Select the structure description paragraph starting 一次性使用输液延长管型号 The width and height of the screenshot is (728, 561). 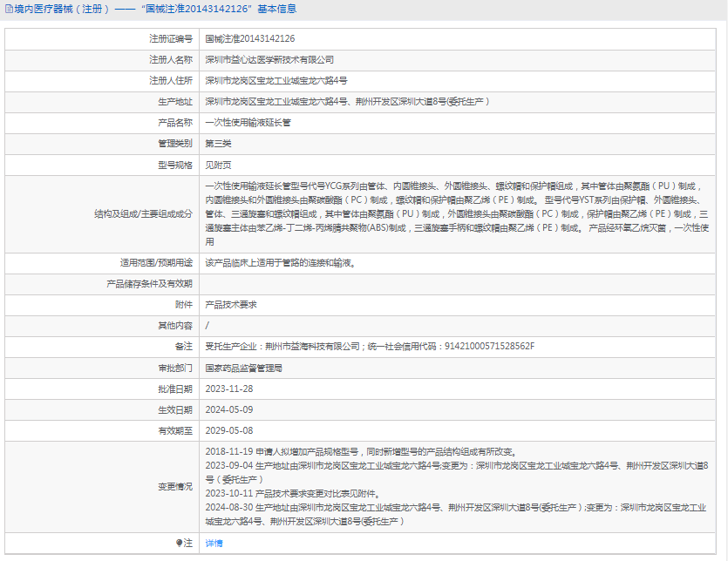(458, 214)
